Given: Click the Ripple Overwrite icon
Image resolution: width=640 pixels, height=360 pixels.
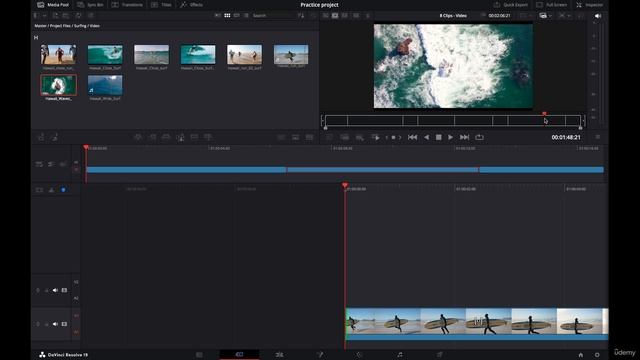Looking at the screenshot, I should (x=166, y=137).
